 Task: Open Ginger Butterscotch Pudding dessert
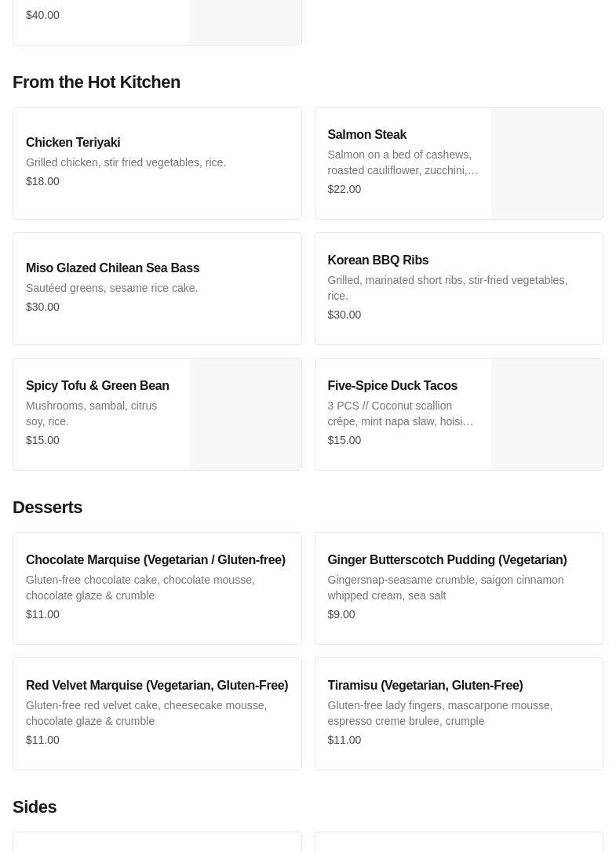(x=458, y=588)
